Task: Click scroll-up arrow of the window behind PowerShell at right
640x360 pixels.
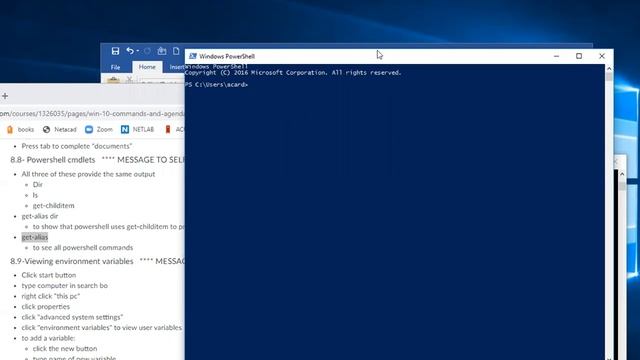Action: coord(622,174)
